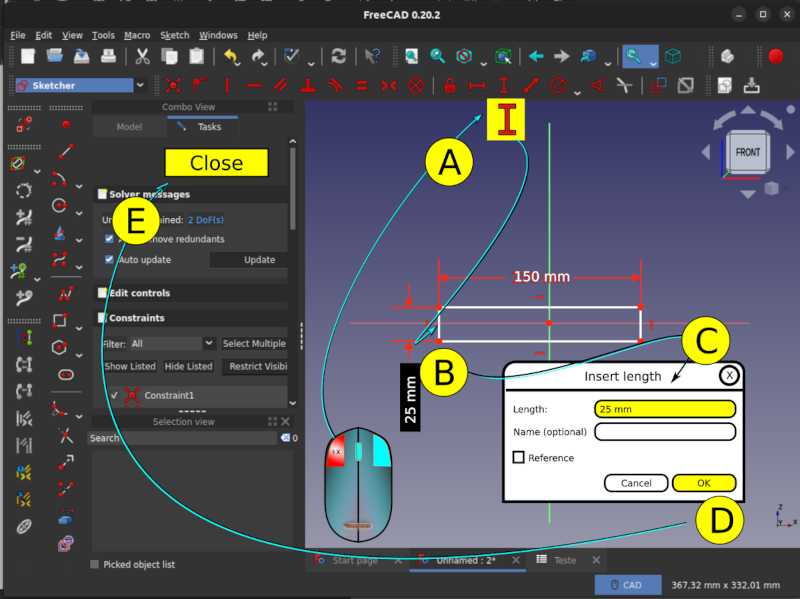Open the File menu

(x=18, y=35)
